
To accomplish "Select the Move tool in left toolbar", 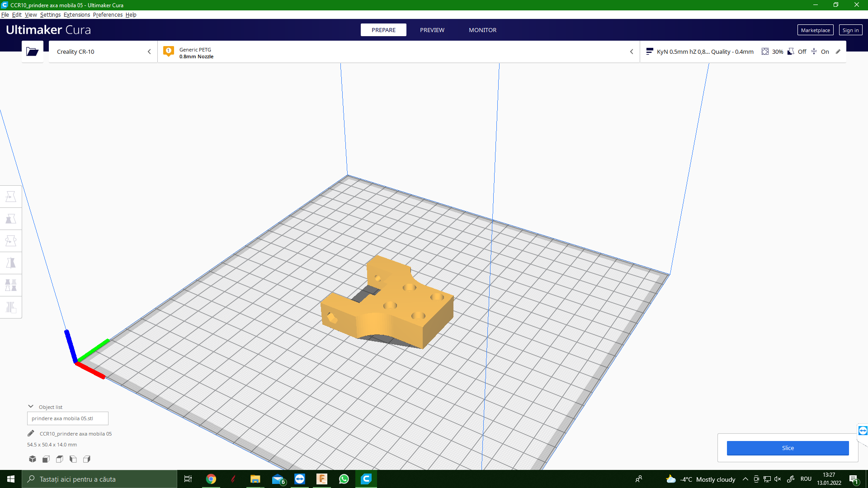I will [x=11, y=197].
